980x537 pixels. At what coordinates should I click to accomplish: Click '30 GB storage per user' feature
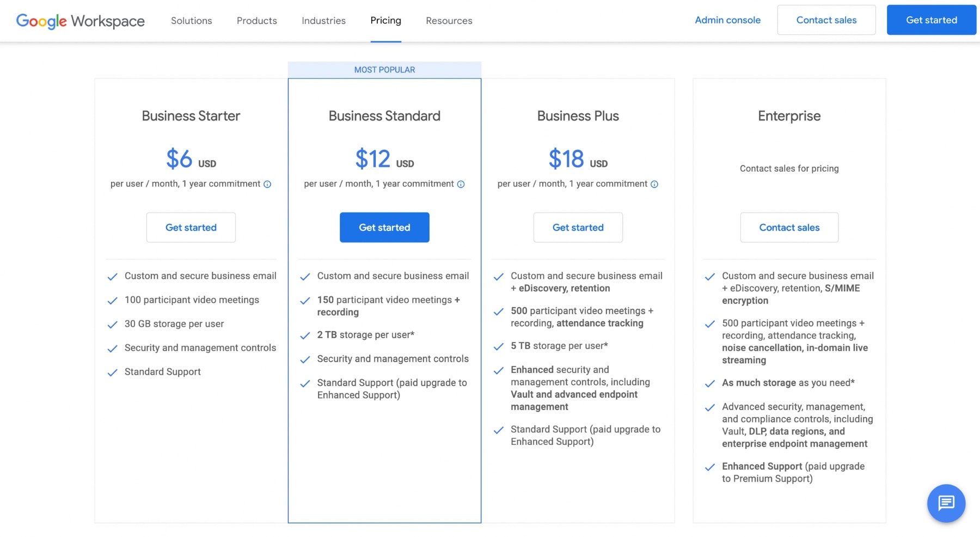pos(174,324)
